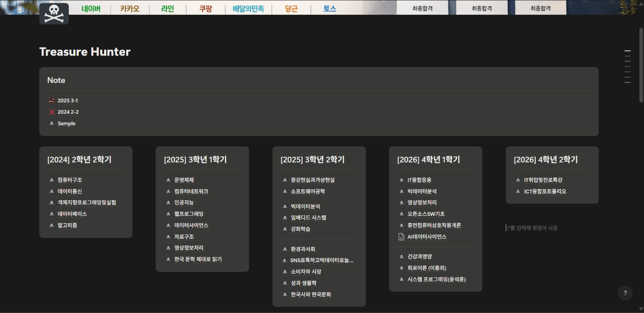Open the 소프트웨어공학 page link
This screenshot has height=313, width=644.
click(x=308, y=191)
